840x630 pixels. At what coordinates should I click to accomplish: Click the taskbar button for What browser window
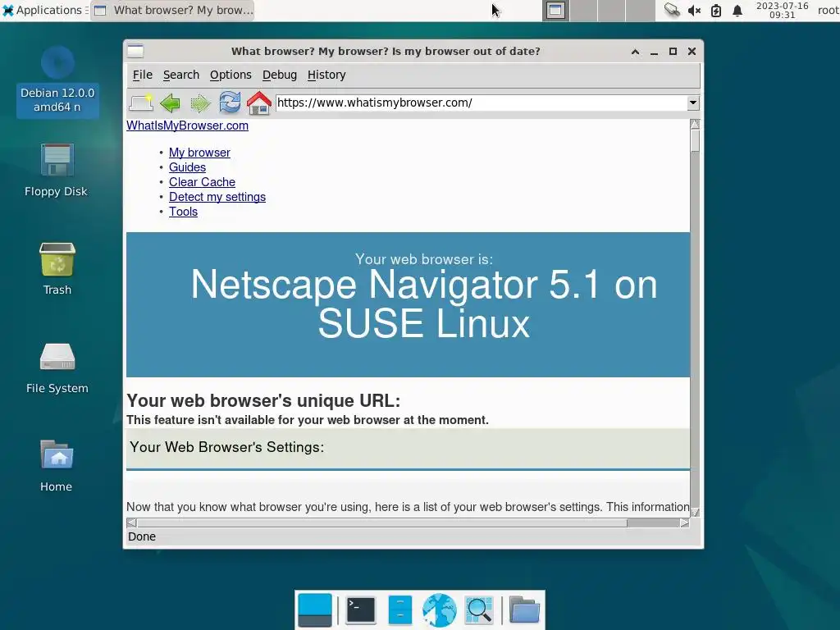[172, 10]
